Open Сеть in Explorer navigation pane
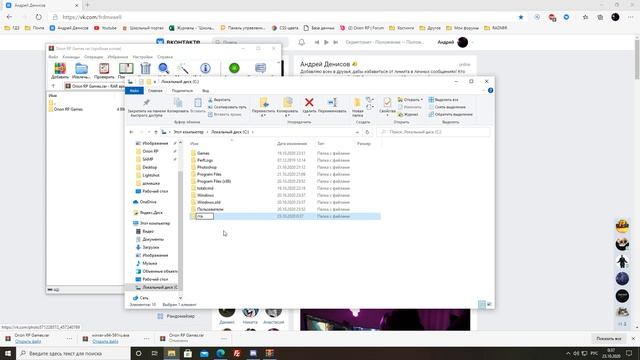 pos(144,298)
